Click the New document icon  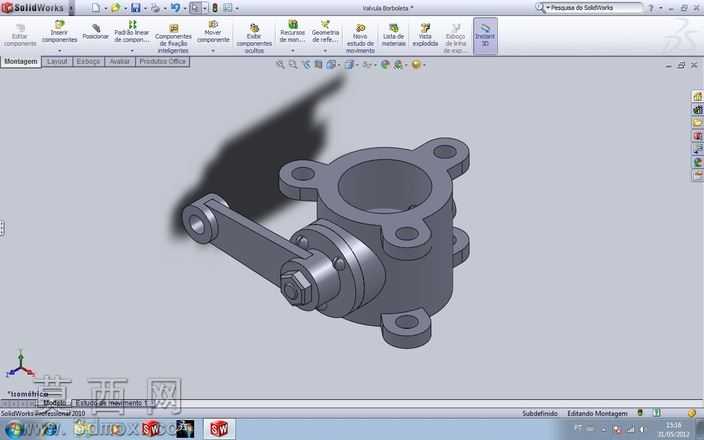coord(96,8)
